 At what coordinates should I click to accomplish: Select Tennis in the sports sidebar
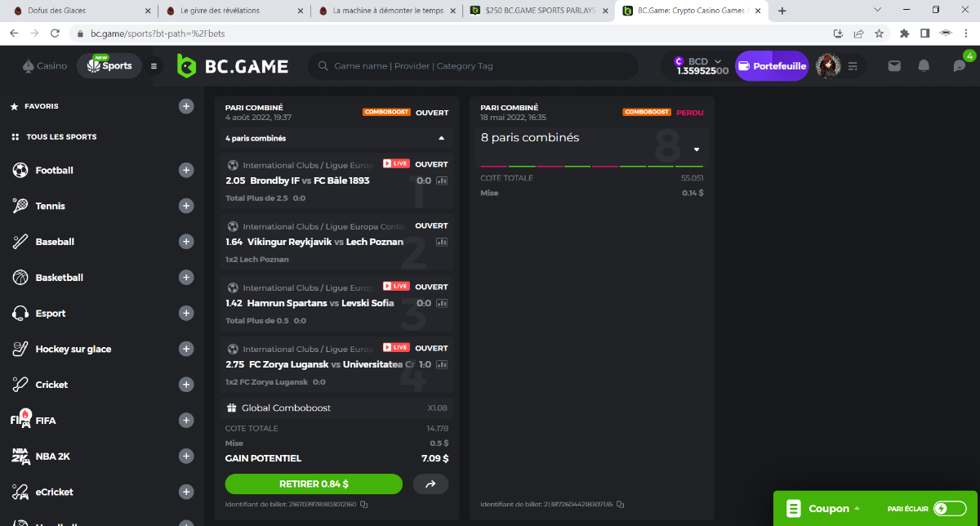50,207
